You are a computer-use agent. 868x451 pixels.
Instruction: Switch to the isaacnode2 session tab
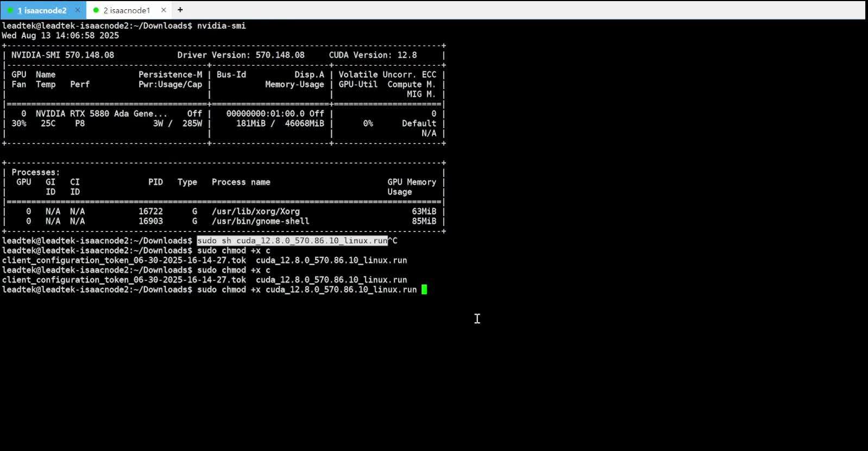point(42,10)
